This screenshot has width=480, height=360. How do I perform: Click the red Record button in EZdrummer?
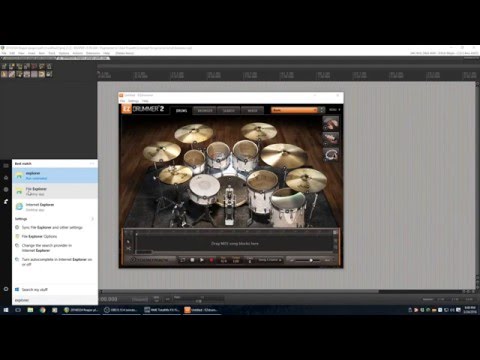pos(211,260)
